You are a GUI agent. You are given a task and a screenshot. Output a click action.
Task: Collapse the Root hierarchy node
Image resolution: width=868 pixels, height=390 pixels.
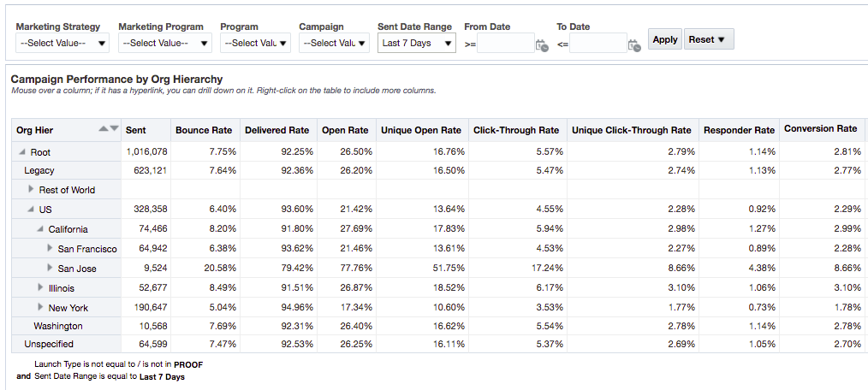pos(22,152)
